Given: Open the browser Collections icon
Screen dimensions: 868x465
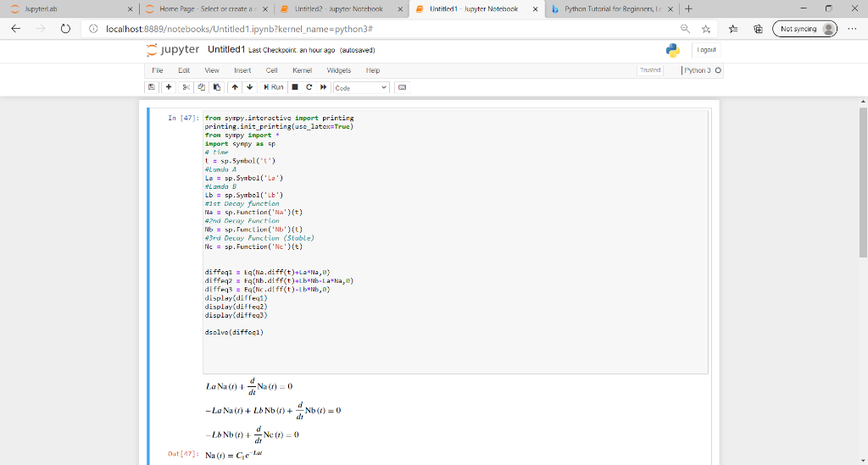Looking at the screenshot, I should 758,29.
